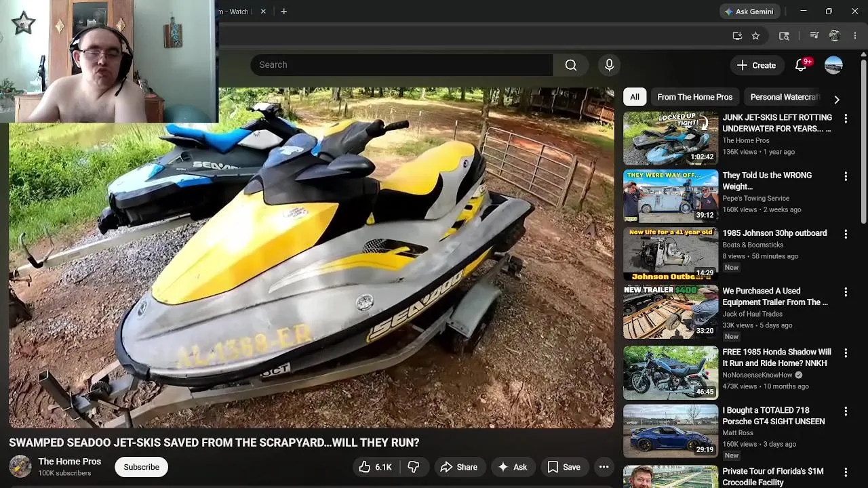The height and width of the screenshot is (488, 868).
Task: Open Florida Crocodile Facility thumbnail
Action: (x=671, y=477)
